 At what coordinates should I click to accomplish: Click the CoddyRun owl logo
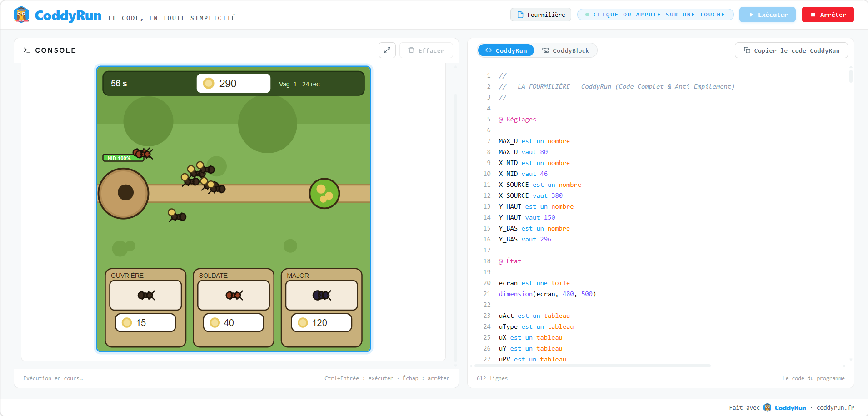[21, 15]
